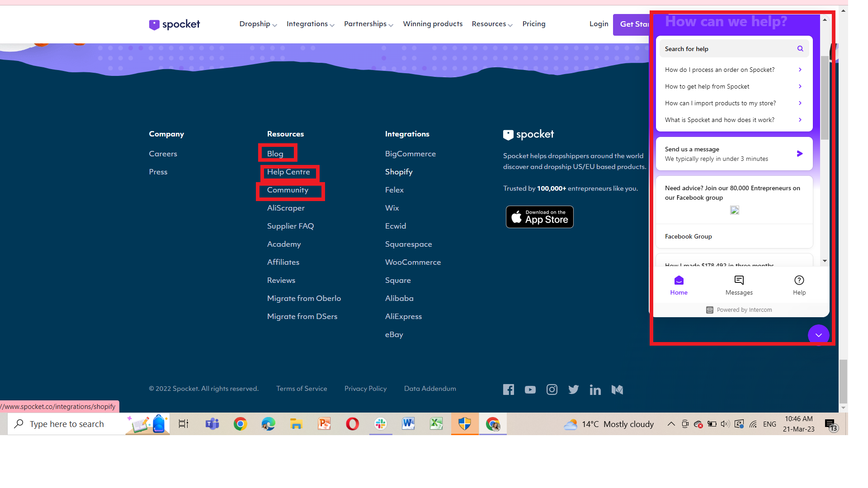The height and width of the screenshot is (488, 868).
Task: Open Facebook social icon in footer
Action: click(x=509, y=389)
